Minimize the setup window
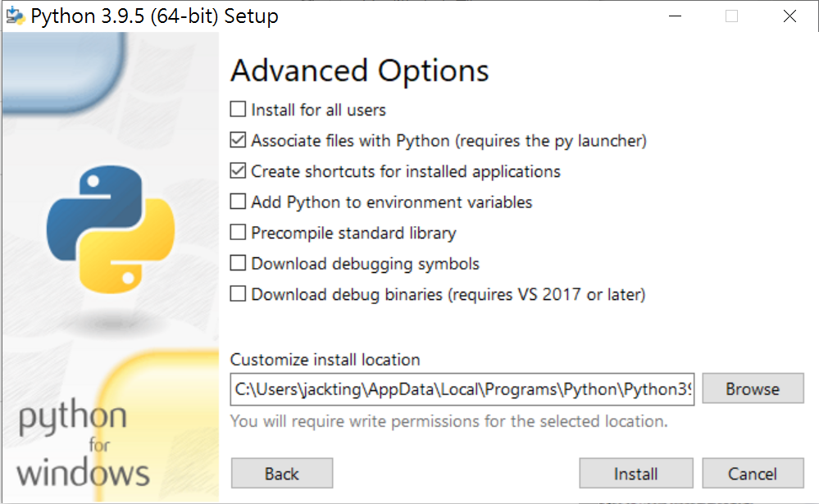The width and height of the screenshot is (819, 504). tap(676, 16)
